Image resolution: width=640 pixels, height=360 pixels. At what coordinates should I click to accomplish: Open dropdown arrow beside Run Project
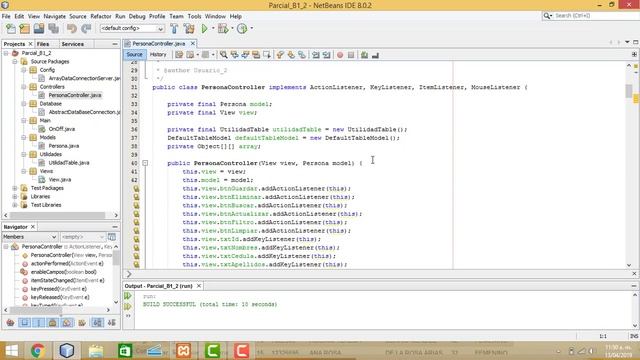(x=213, y=29)
